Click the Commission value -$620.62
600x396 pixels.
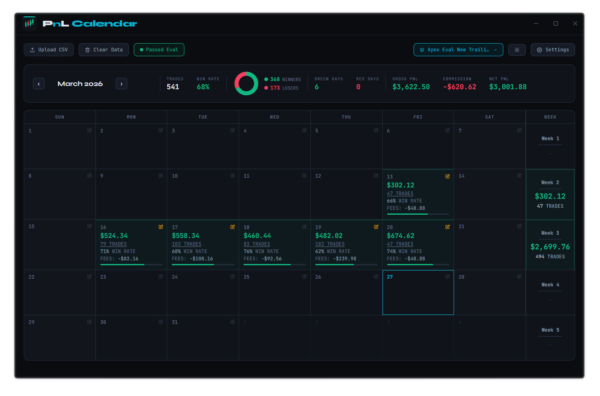pos(460,87)
